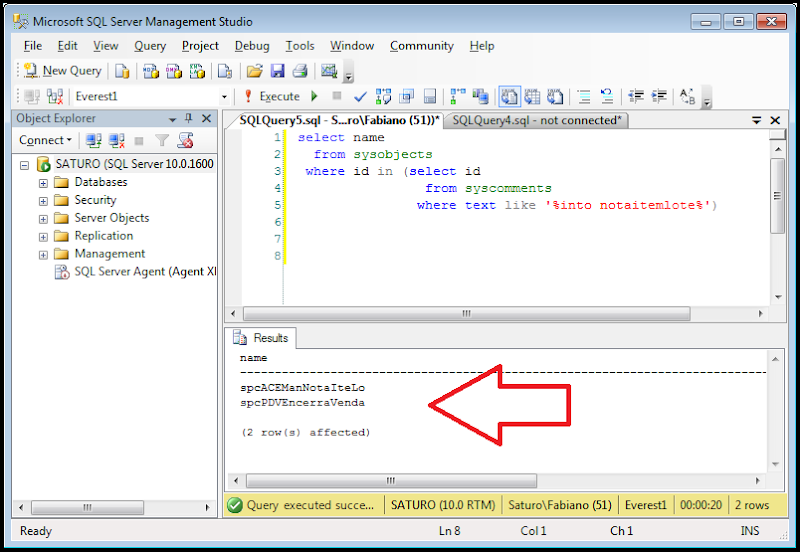Click the Open File folder icon
800x552 pixels.
coord(255,71)
